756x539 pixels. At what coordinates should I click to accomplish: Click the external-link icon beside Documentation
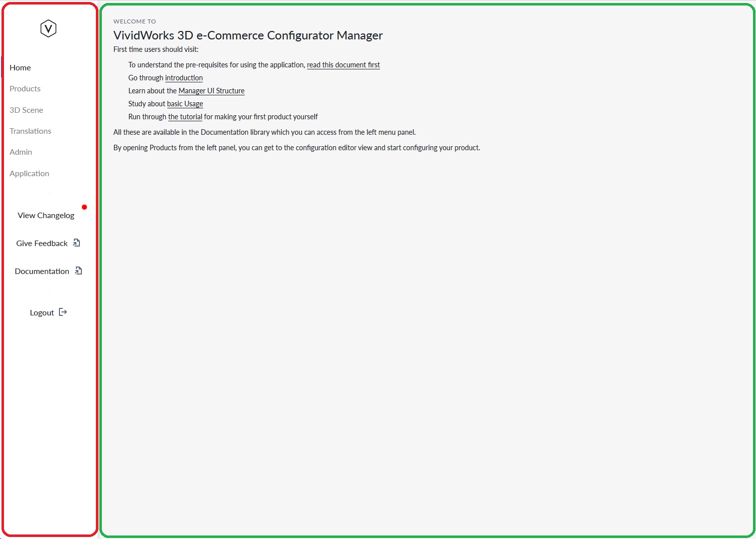[78, 270]
